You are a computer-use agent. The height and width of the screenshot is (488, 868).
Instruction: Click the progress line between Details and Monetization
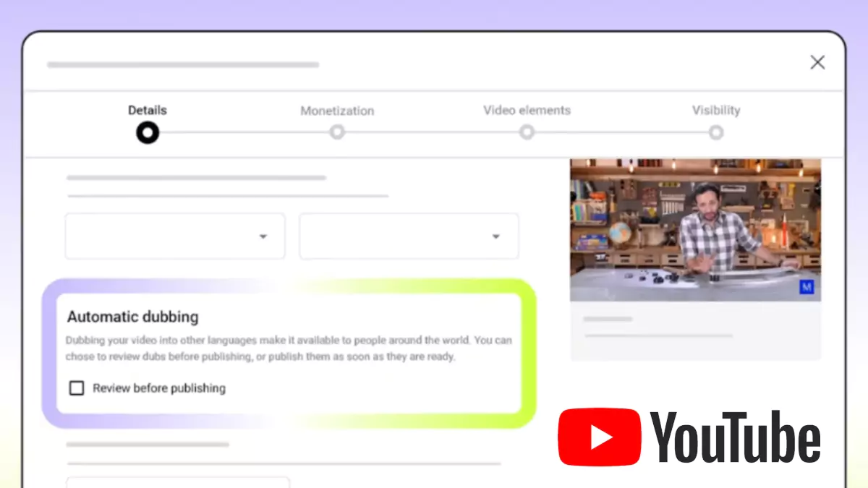tap(242, 132)
